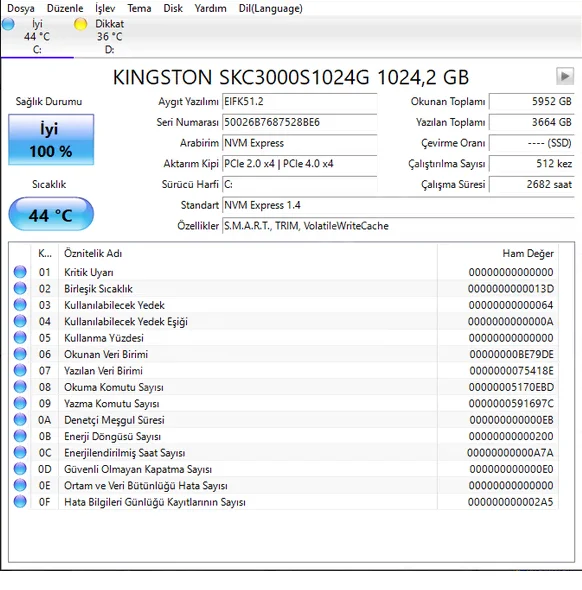
Task: Click the disk title KINGSTON SKC3000S1024G
Action: point(242,77)
